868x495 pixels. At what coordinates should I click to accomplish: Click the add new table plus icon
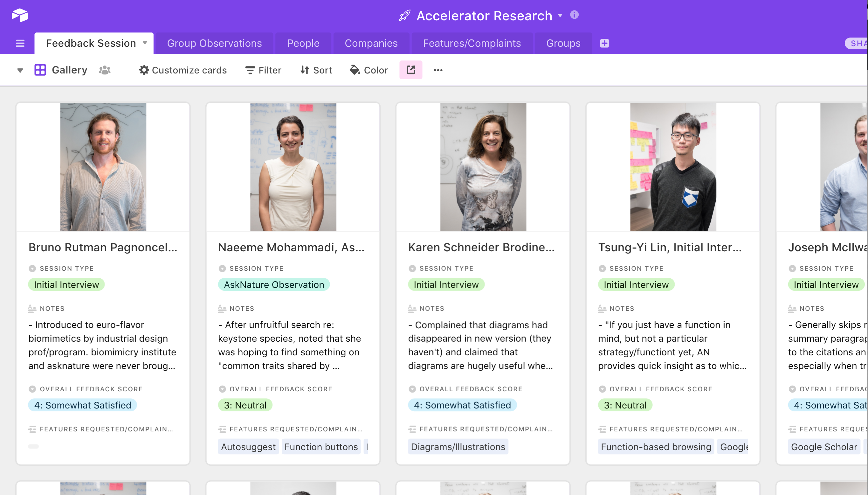(x=604, y=43)
